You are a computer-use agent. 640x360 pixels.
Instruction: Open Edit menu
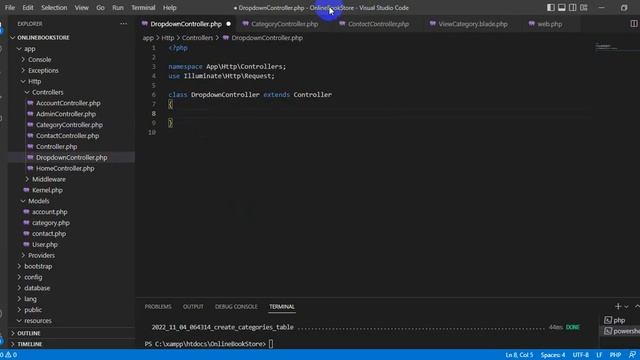tap(28, 7)
